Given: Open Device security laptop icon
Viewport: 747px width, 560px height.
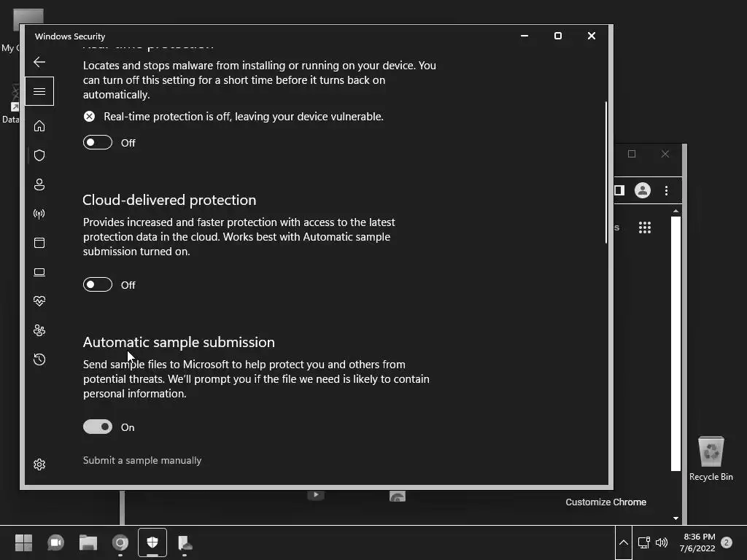Looking at the screenshot, I should pyautogui.click(x=39, y=272).
